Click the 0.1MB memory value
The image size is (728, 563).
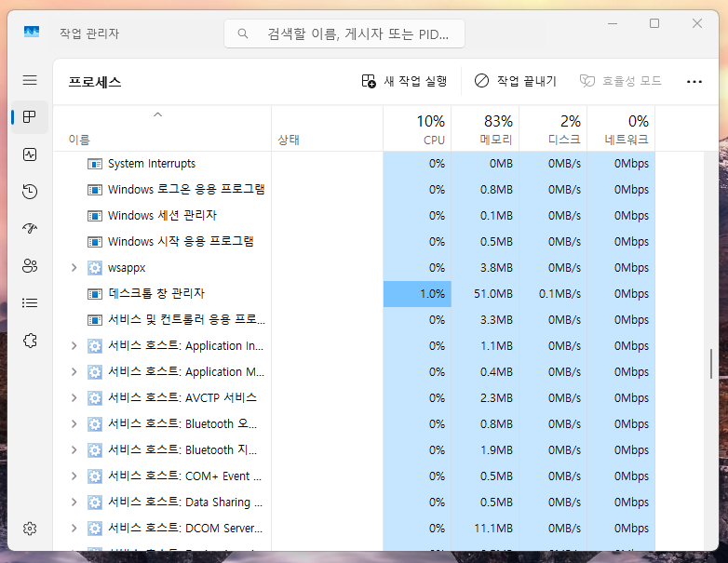tap(496, 216)
